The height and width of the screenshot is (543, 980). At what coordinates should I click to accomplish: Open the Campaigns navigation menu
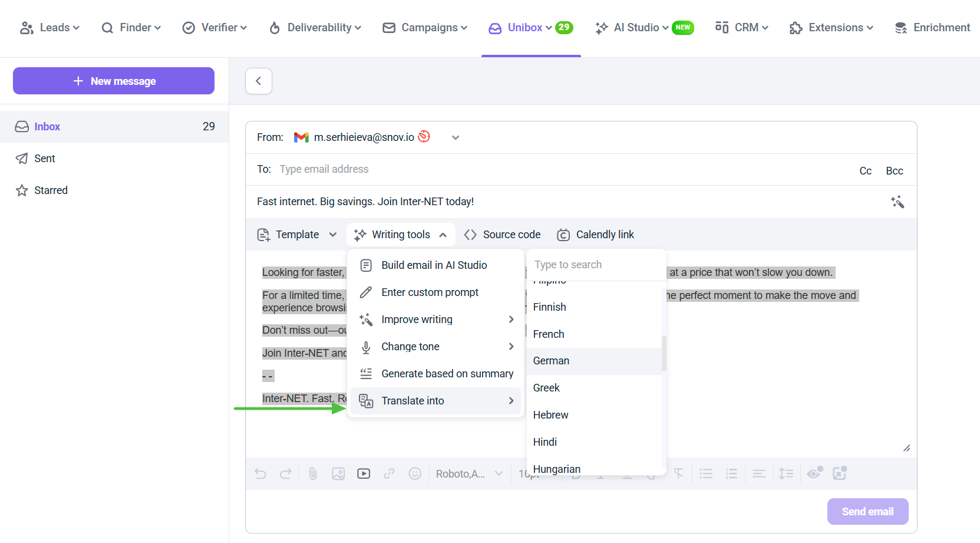(425, 28)
